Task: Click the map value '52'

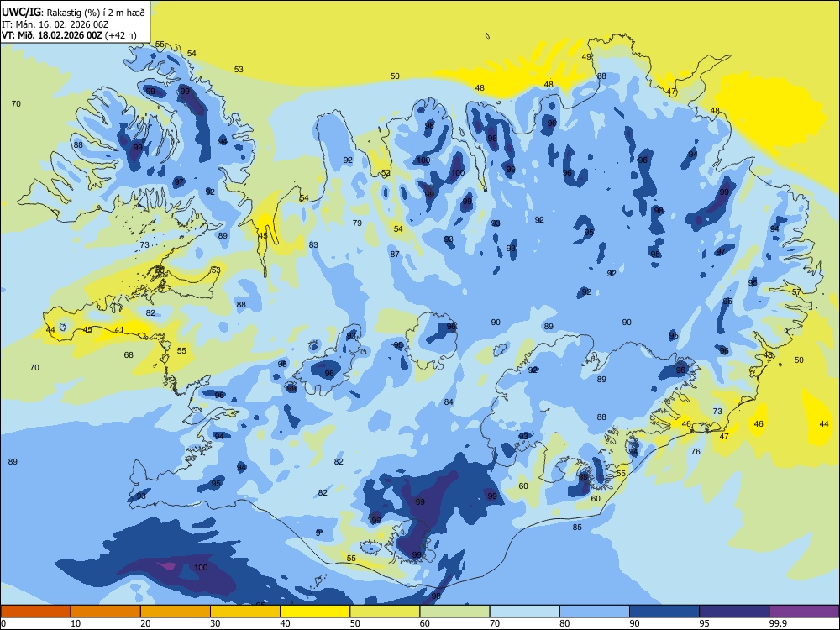Action: pos(386,172)
